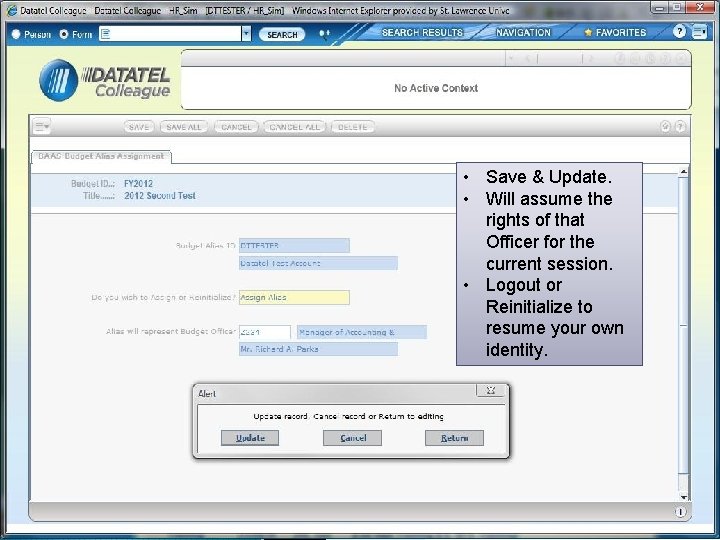Click the Datatel Colleague logo
The image size is (720, 540).
[105, 80]
